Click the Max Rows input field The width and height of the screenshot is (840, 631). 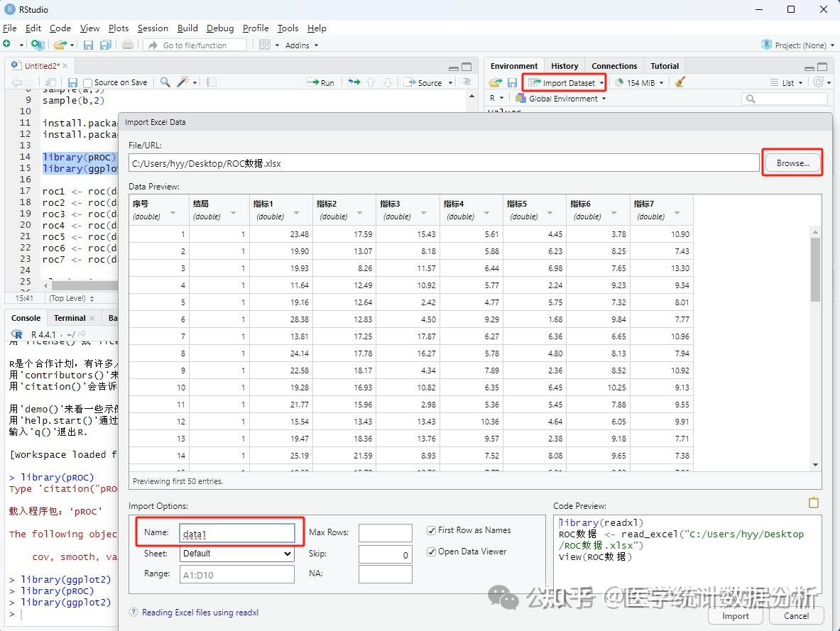click(x=385, y=532)
